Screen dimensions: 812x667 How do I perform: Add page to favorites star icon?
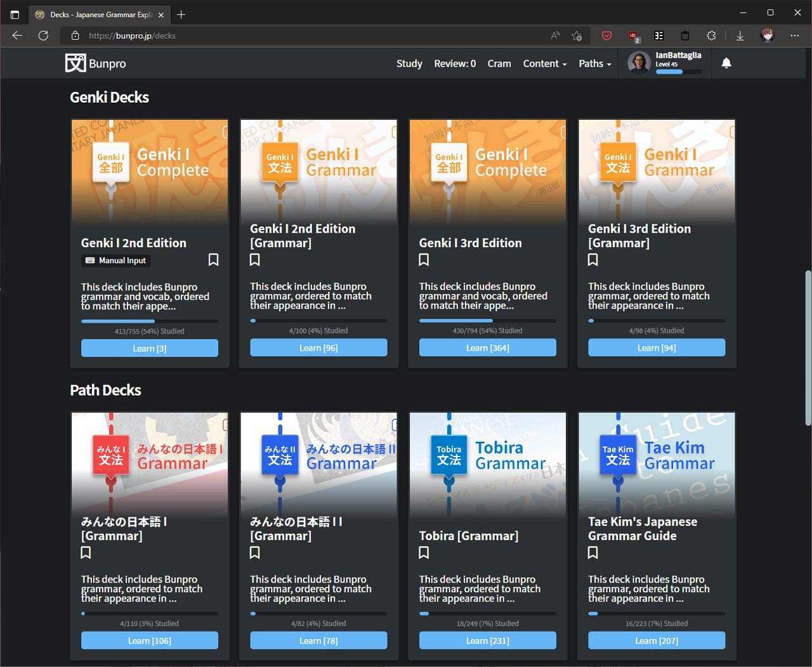(x=577, y=36)
